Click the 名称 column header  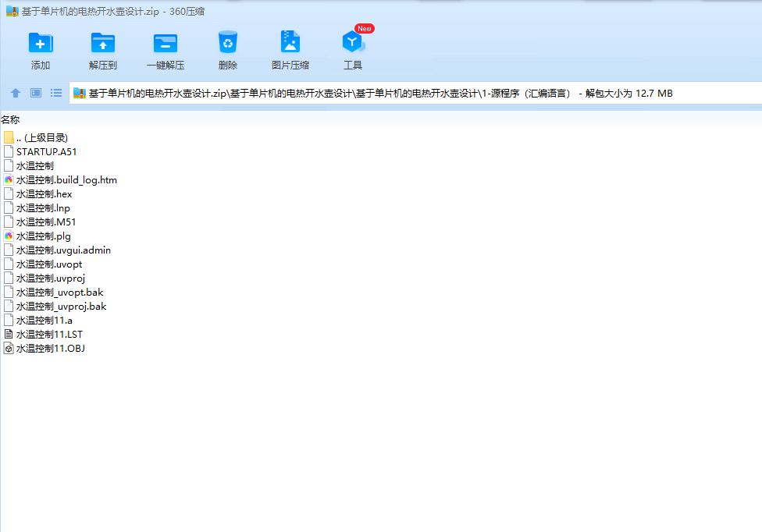10,119
